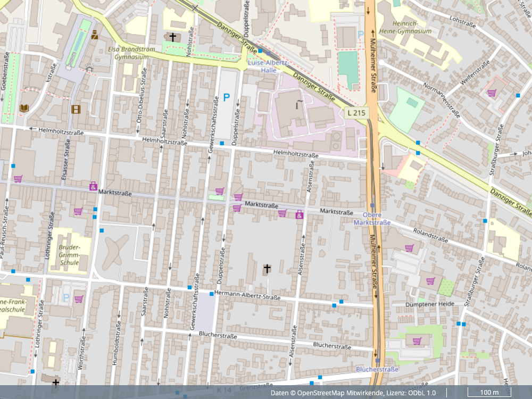Click the church cross icon west of Alsenstraße
This screenshot has height=399, width=532.
click(x=267, y=269)
